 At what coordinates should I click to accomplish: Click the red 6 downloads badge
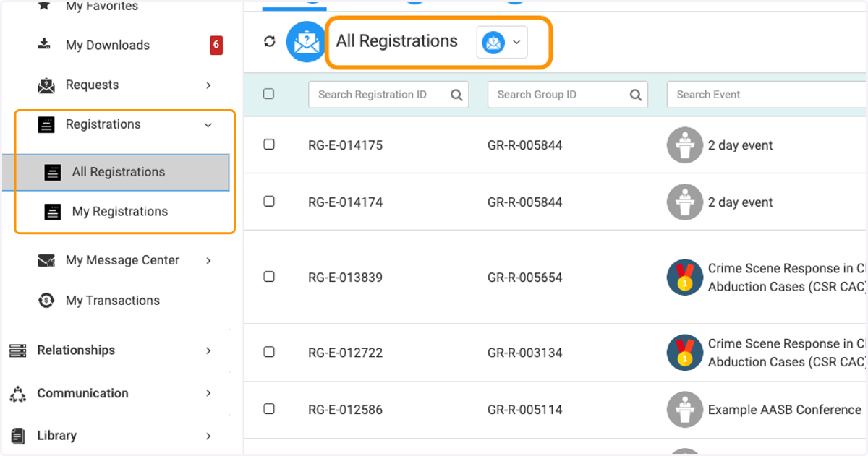216,45
